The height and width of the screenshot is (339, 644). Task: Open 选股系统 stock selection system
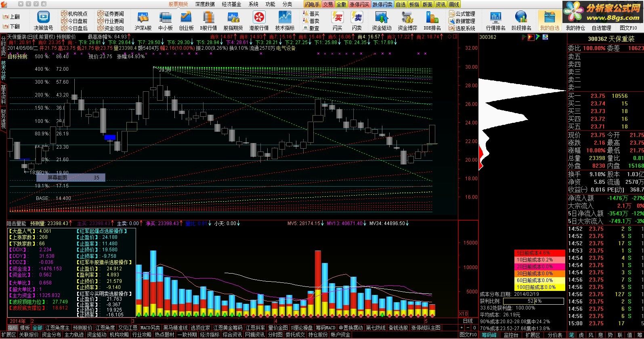[x=462, y=28]
